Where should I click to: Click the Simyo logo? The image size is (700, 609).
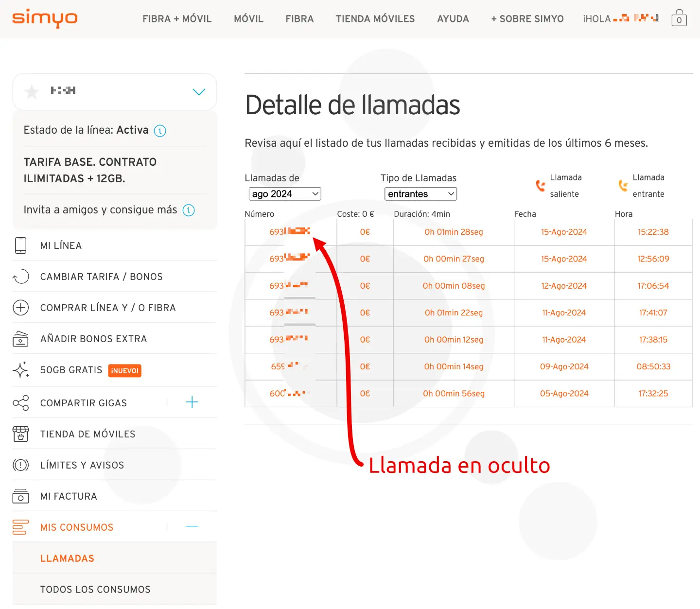45,18
